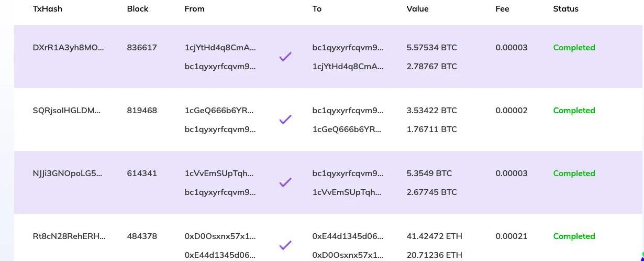Image resolution: width=644 pixels, height=261 pixels.
Task: Sort by the Block column header
Action: click(x=138, y=9)
